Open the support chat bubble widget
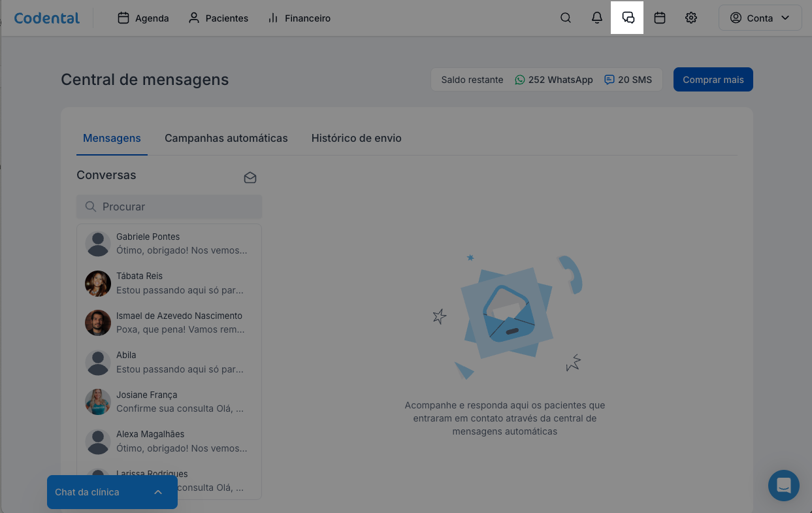 pyautogui.click(x=783, y=486)
